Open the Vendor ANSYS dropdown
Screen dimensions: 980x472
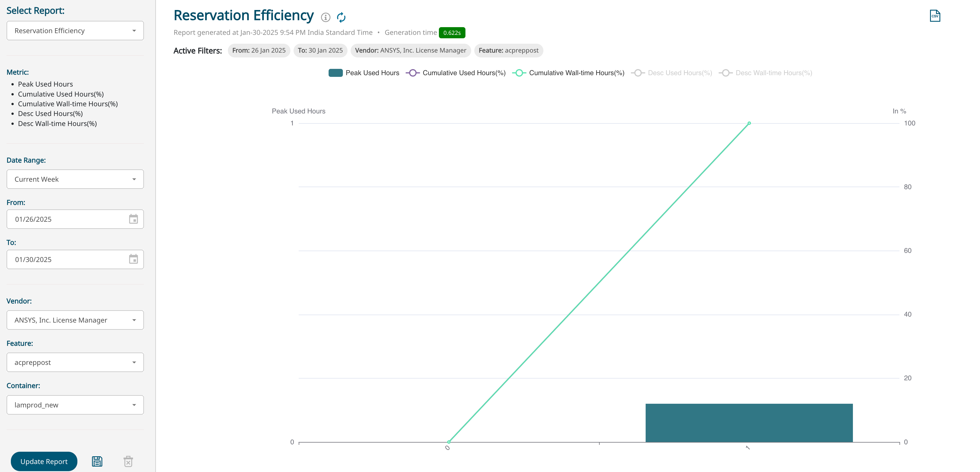75,320
